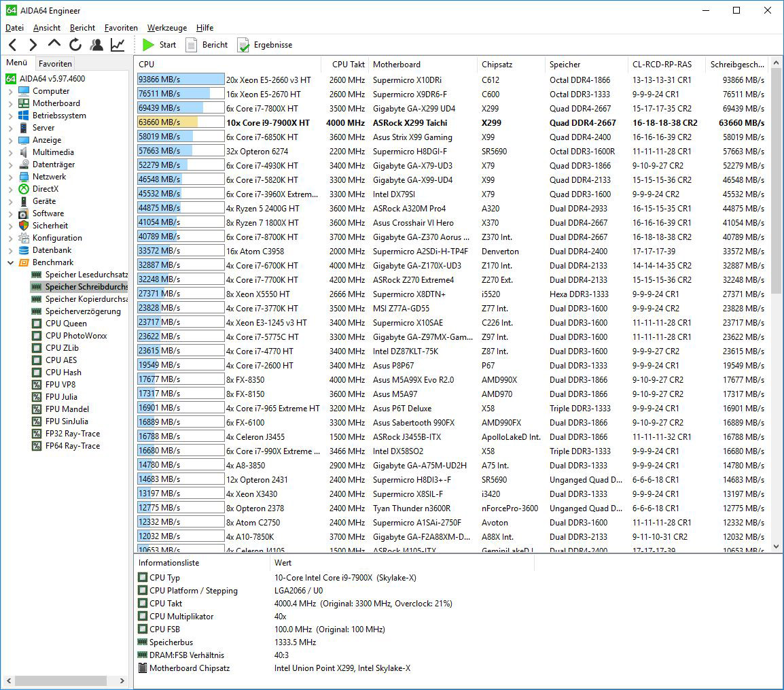Select the Datenträger disk icon
This screenshot has width=784, height=690.
pyautogui.click(x=24, y=165)
